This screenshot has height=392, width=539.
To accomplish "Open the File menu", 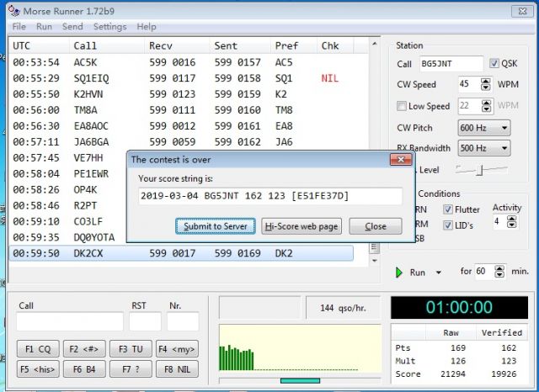I will pyautogui.click(x=19, y=26).
